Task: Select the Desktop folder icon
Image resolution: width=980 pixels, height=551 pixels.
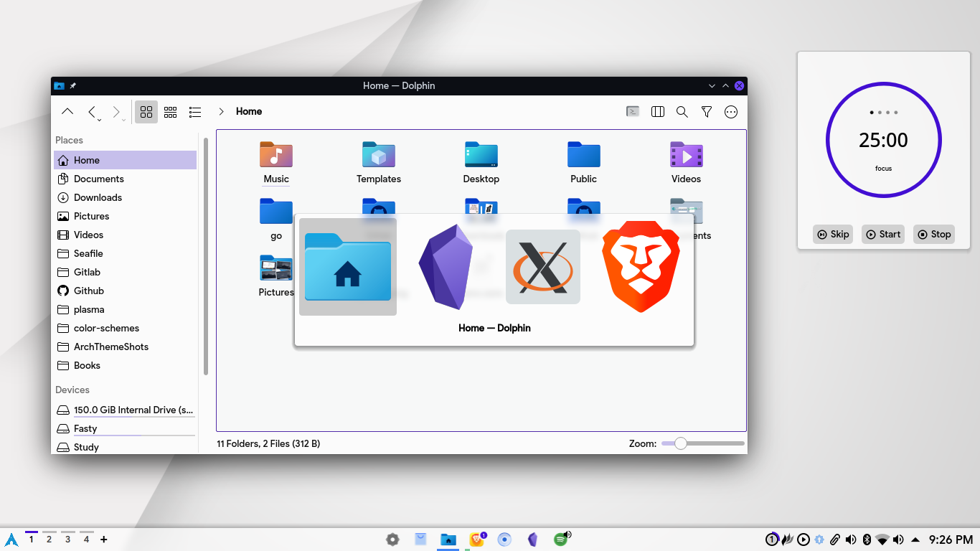Action: tap(481, 154)
